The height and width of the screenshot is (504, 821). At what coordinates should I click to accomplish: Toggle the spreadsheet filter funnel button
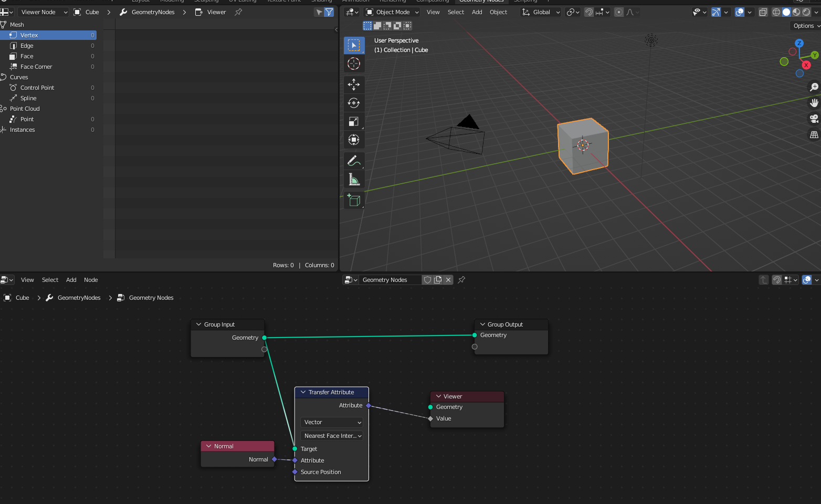329,12
